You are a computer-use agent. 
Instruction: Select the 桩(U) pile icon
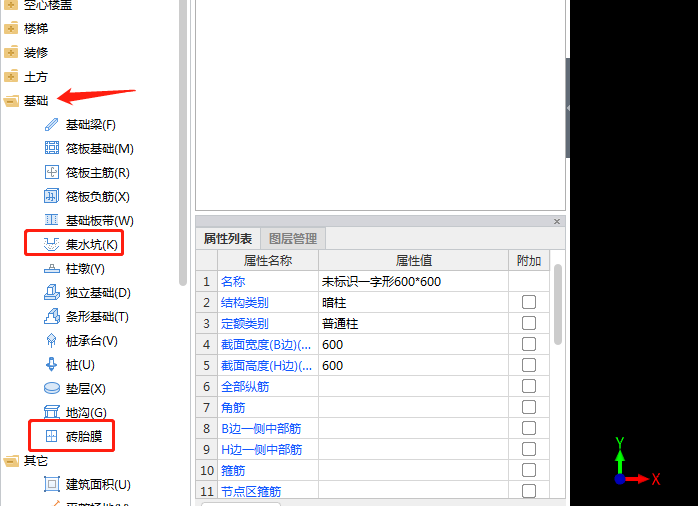tap(52, 364)
